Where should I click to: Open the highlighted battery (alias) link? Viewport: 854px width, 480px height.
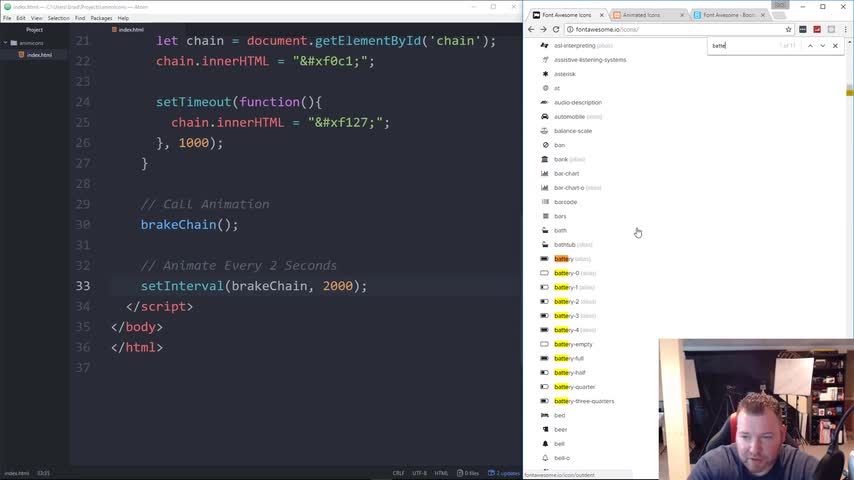564,259
